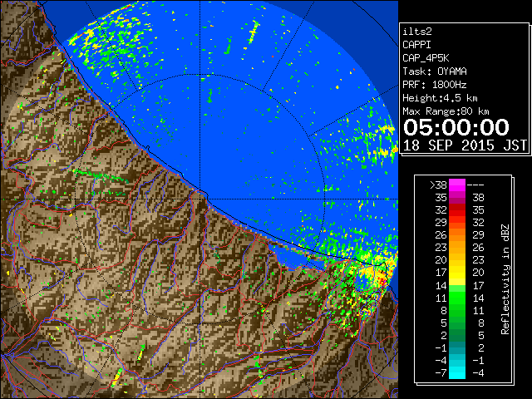Click the 'Reflectivity in dBZ' legend title
Viewport: 532px width, 399px height.
coord(505,279)
